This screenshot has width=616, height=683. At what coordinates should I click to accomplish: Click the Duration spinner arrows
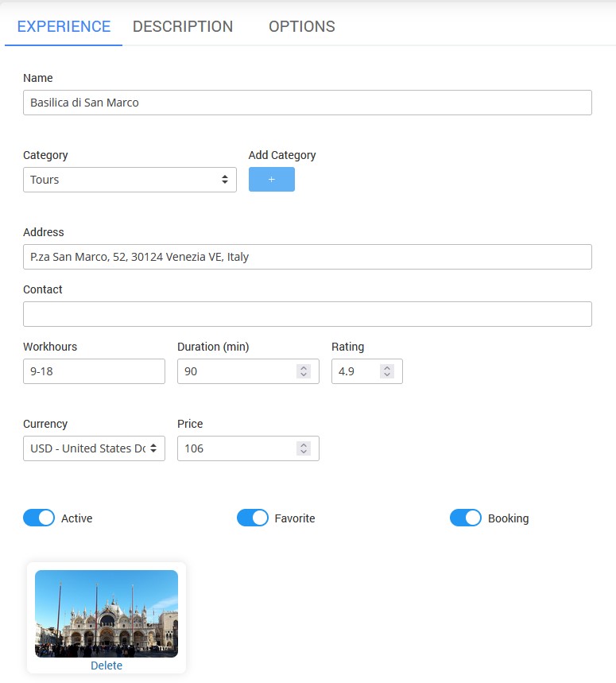(303, 371)
